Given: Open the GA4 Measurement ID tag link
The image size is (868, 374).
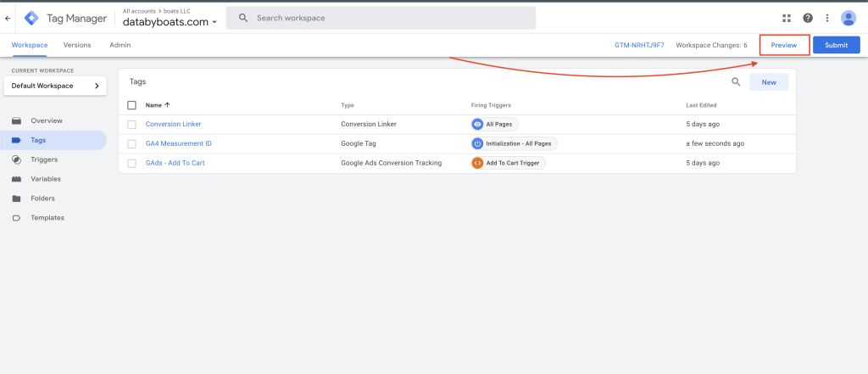Looking at the screenshot, I should click(178, 143).
